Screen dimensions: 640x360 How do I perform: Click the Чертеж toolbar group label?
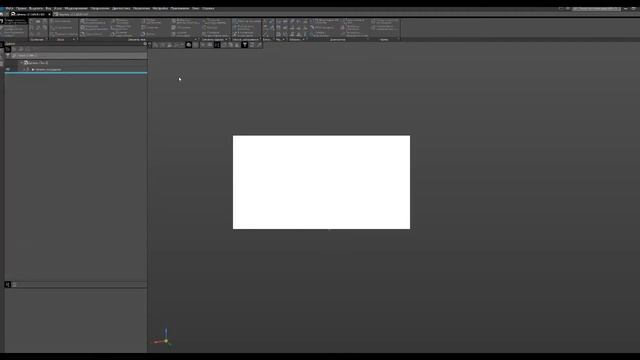384,40
